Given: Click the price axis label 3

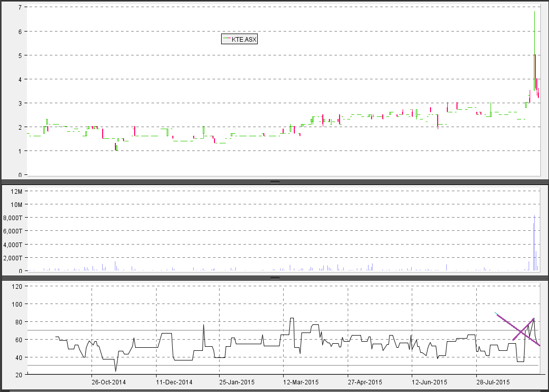Looking at the screenshot, I should [20, 103].
